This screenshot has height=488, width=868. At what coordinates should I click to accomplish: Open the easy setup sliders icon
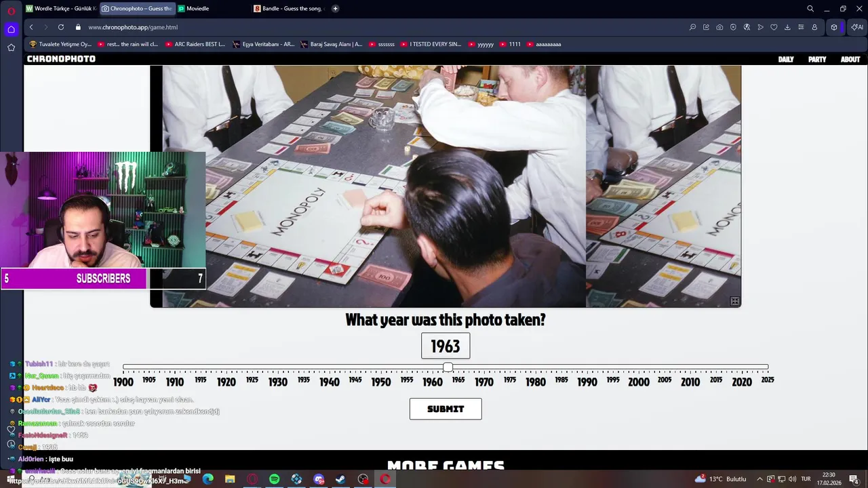pos(801,27)
